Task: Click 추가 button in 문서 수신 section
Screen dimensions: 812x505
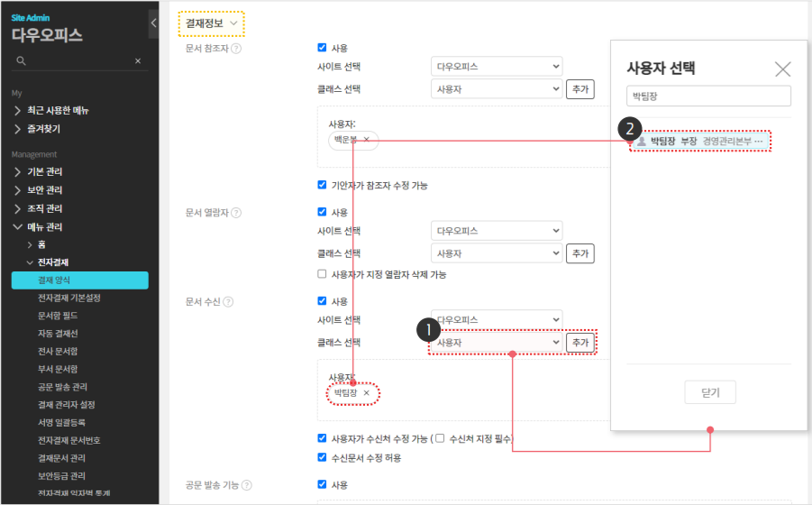Action: (x=581, y=343)
